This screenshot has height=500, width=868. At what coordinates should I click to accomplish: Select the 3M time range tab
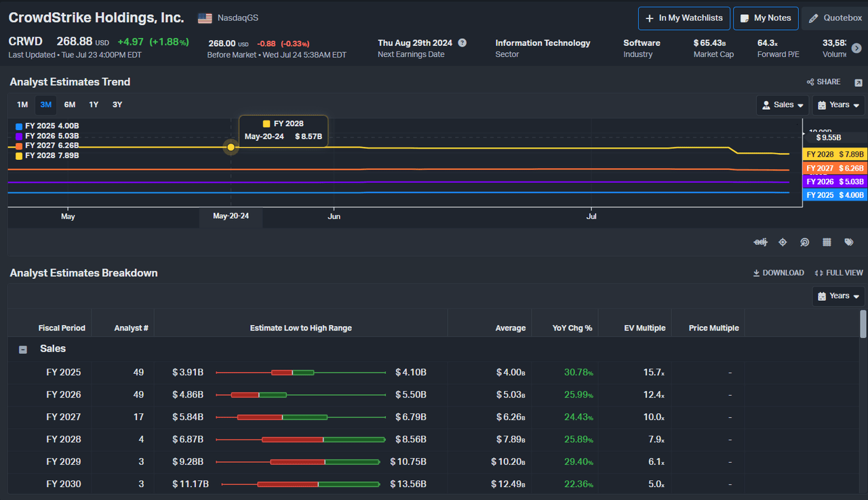46,104
